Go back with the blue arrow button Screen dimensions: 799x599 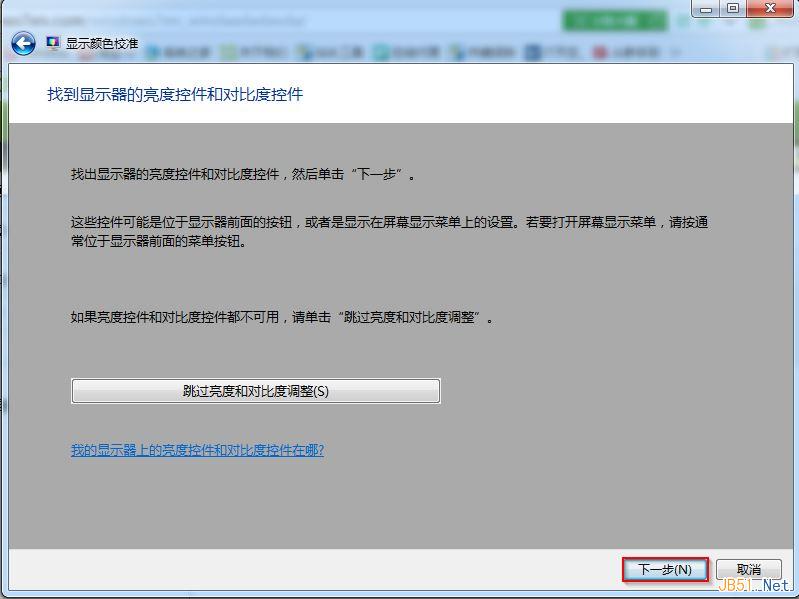[23, 44]
